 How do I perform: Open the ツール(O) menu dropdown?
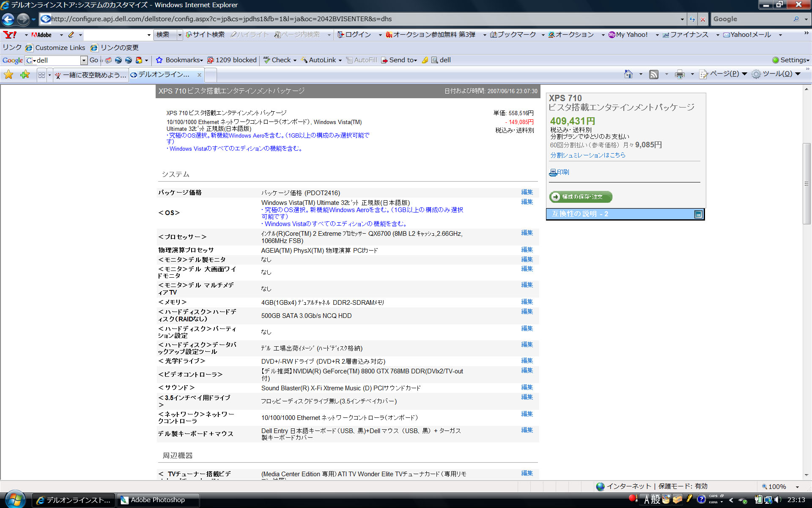tap(798, 74)
